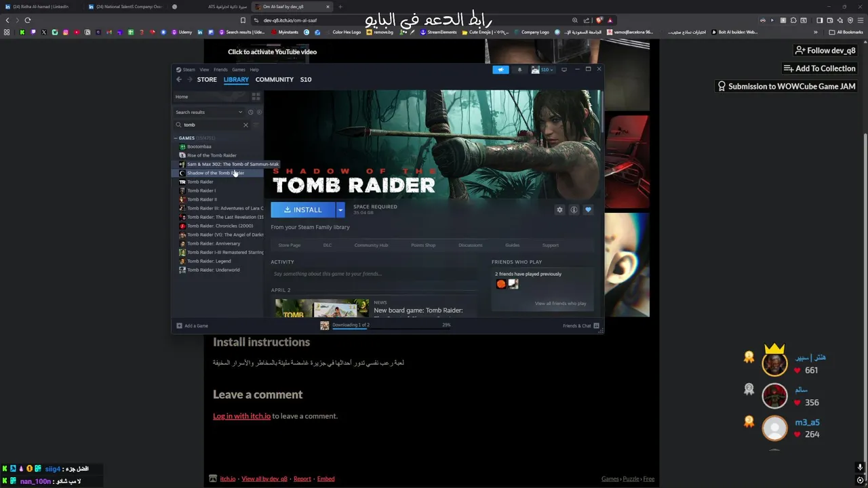
Task: Open the View menu in Steam
Action: tap(204, 69)
